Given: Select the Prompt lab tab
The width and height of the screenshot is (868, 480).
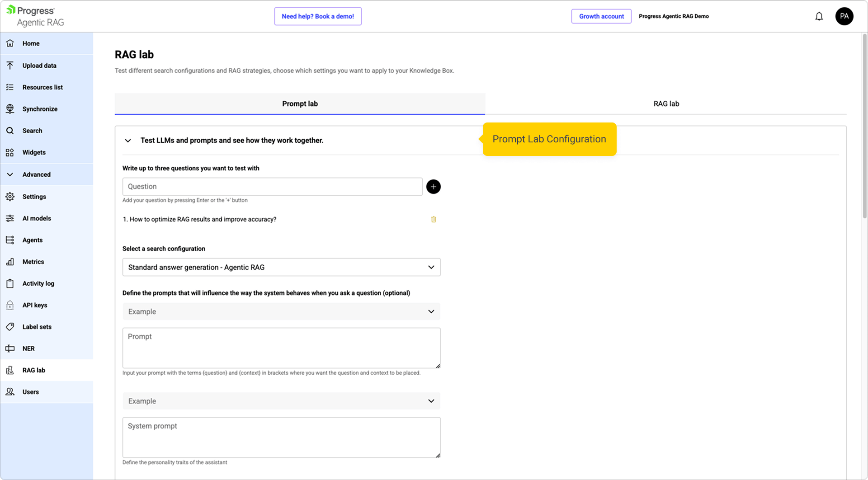Looking at the screenshot, I should 300,104.
